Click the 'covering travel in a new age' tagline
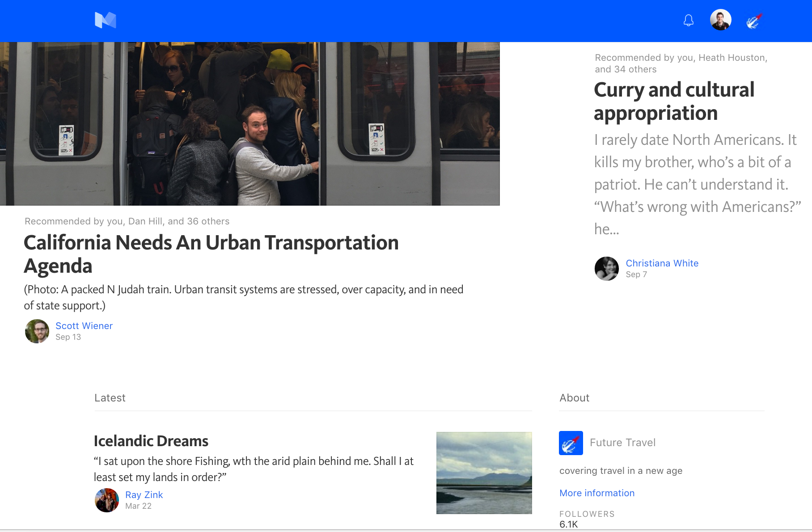This screenshot has height=532, width=812. click(x=621, y=471)
